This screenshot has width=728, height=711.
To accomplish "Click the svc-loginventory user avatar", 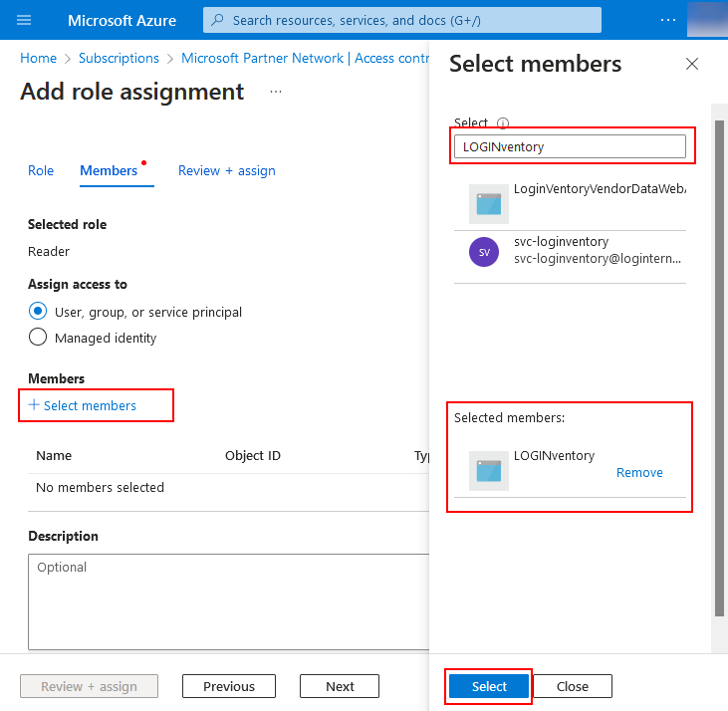I will coord(484,252).
